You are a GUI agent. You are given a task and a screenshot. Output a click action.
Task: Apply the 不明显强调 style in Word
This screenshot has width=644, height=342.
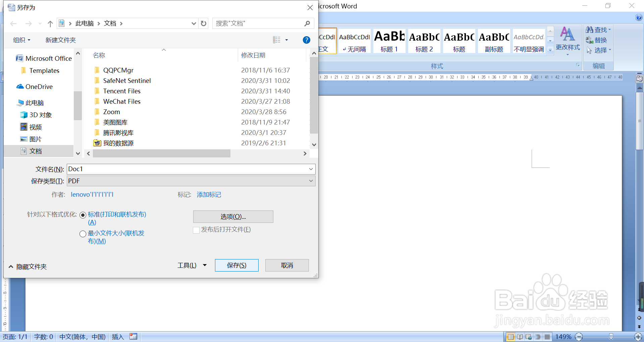coord(529,41)
